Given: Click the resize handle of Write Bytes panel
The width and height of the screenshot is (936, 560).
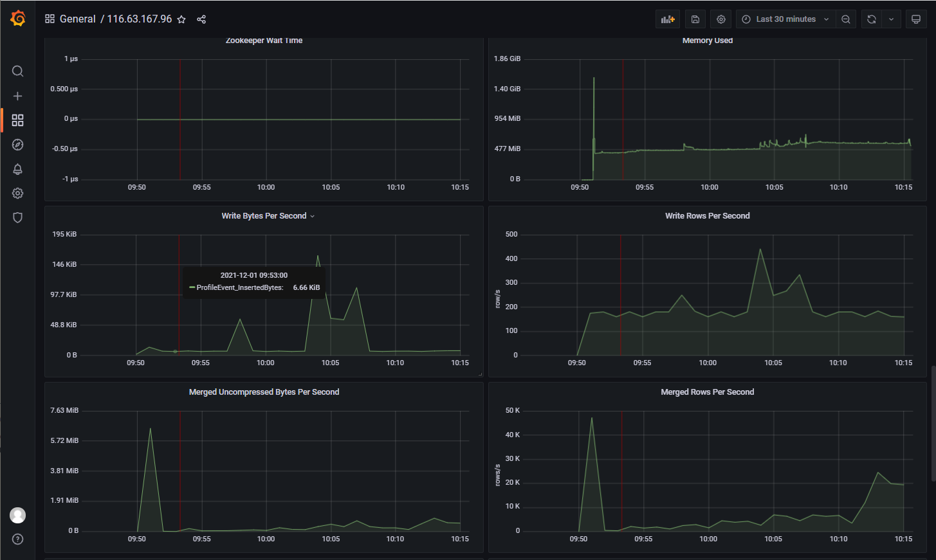Looking at the screenshot, I should coord(480,374).
